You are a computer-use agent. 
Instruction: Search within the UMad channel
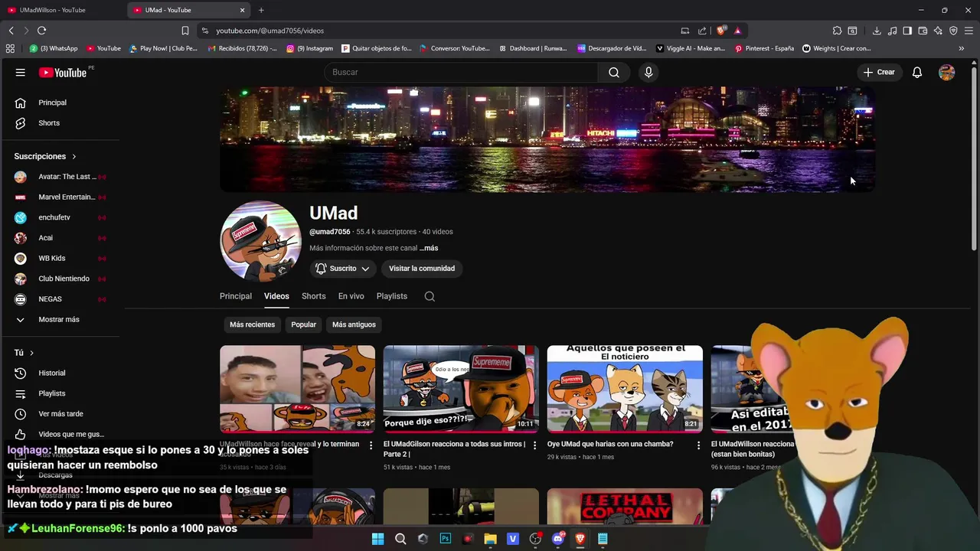430,296
